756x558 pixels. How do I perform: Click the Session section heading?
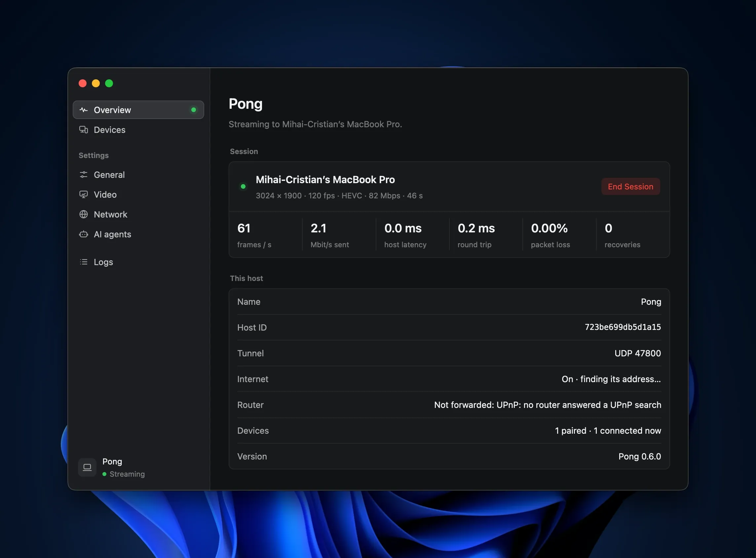244,151
